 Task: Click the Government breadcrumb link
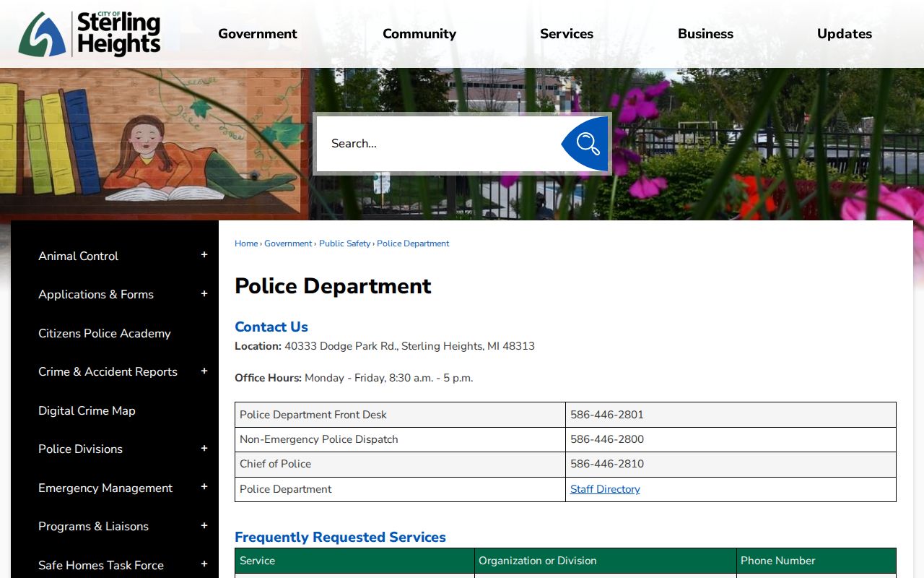288,243
